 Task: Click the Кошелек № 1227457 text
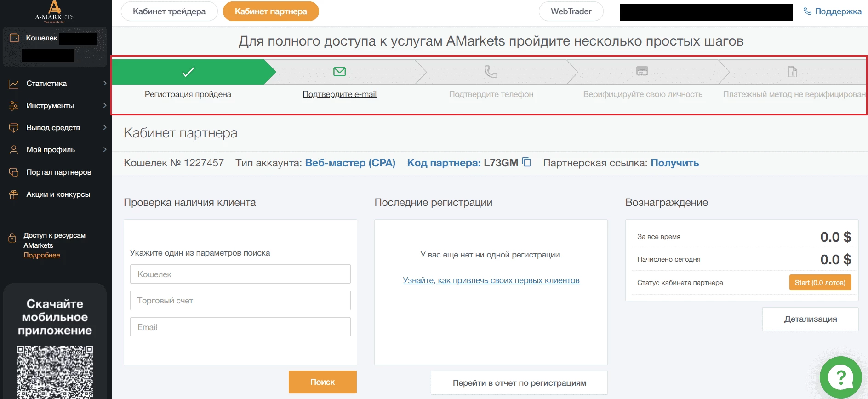(174, 163)
